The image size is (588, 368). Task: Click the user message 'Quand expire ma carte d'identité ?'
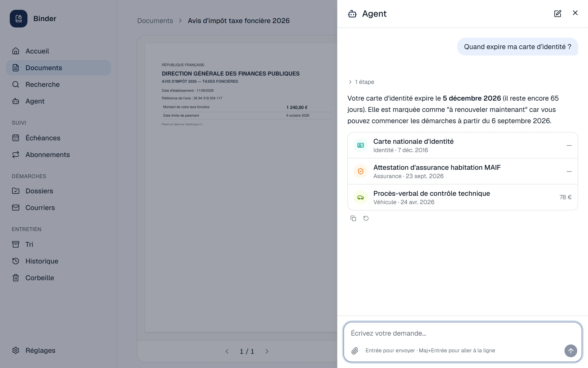pyautogui.click(x=517, y=47)
